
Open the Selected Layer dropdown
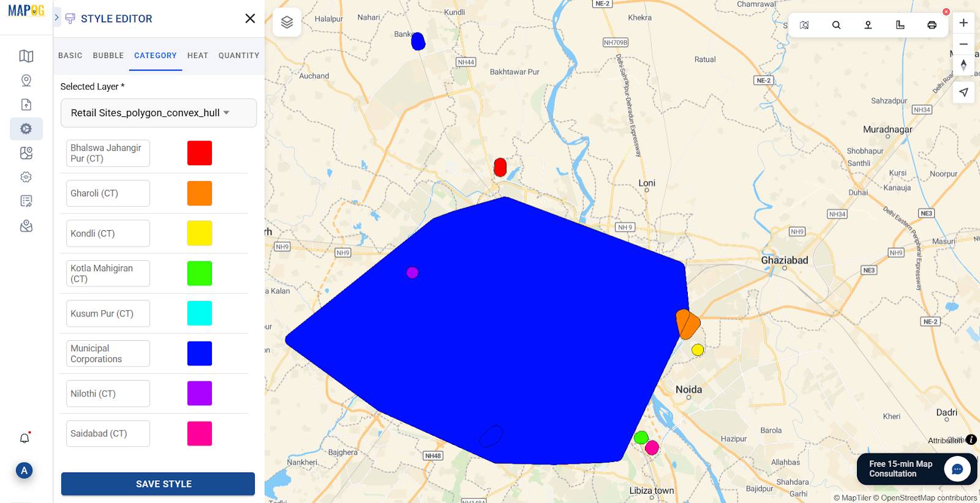(159, 113)
